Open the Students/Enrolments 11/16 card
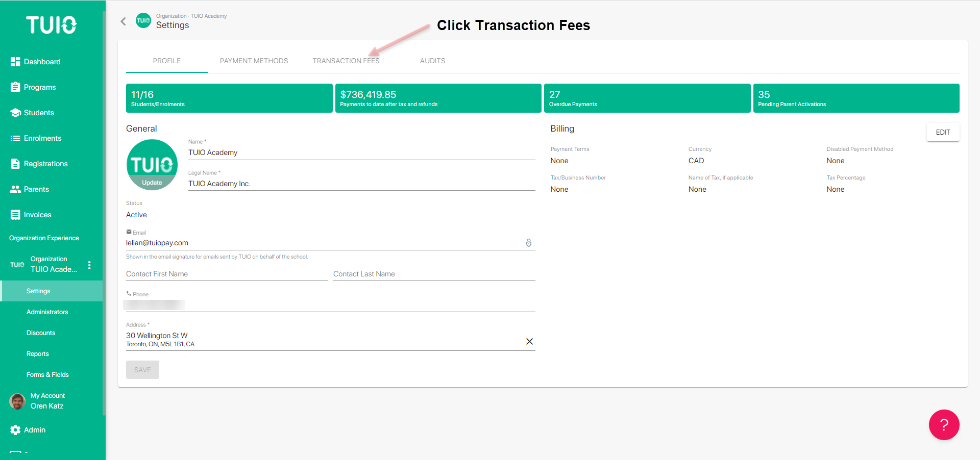980x460 pixels. click(x=229, y=98)
